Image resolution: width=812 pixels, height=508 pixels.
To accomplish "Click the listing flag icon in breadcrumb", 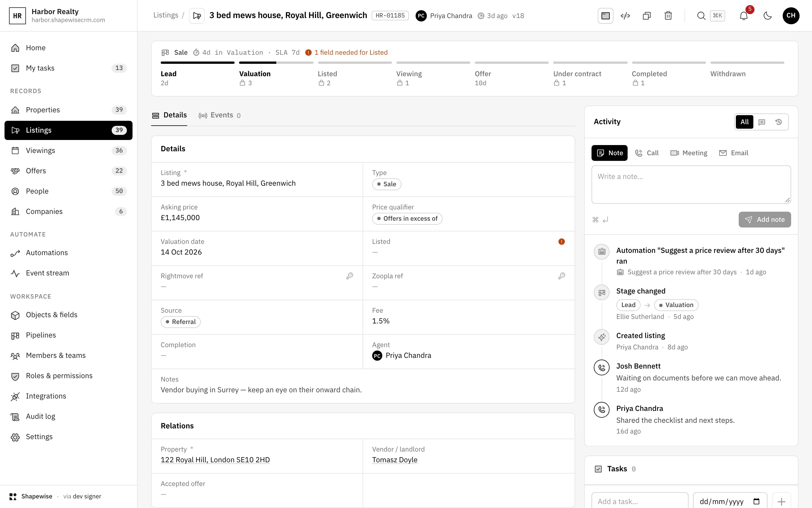I will coord(197,16).
